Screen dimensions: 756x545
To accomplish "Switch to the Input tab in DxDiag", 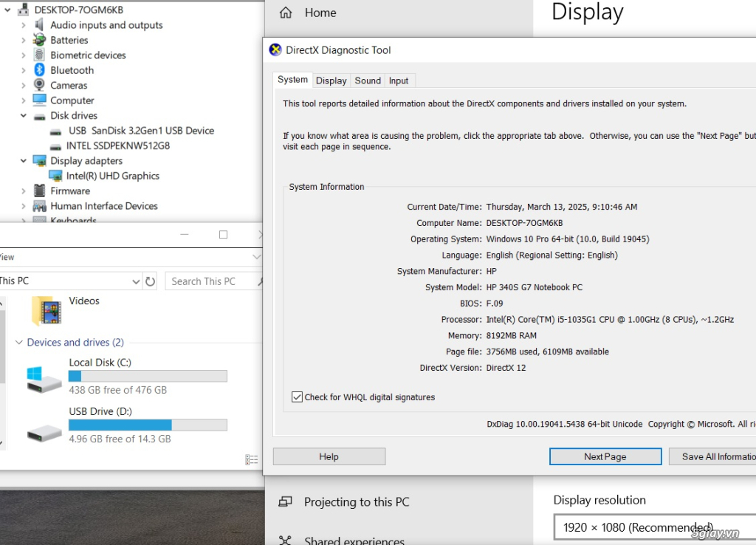I will (x=399, y=80).
